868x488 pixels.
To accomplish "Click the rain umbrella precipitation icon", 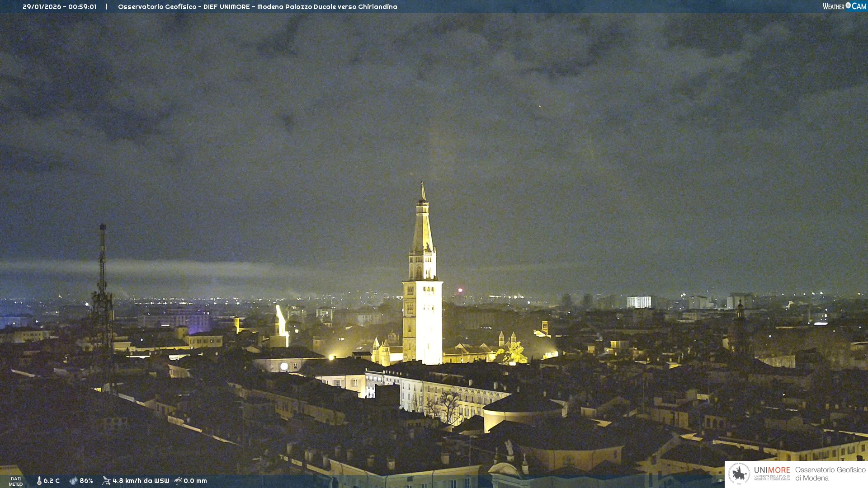I will click(x=178, y=481).
